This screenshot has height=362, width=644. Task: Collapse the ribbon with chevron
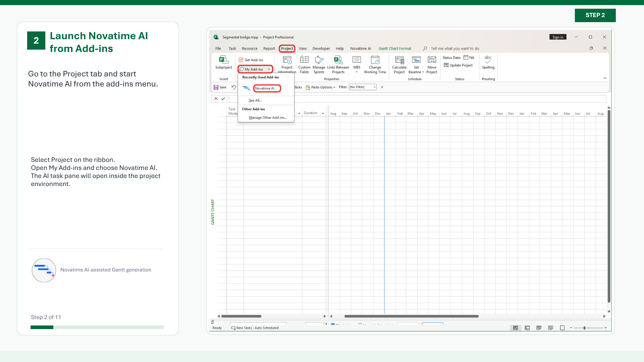click(605, 78)
